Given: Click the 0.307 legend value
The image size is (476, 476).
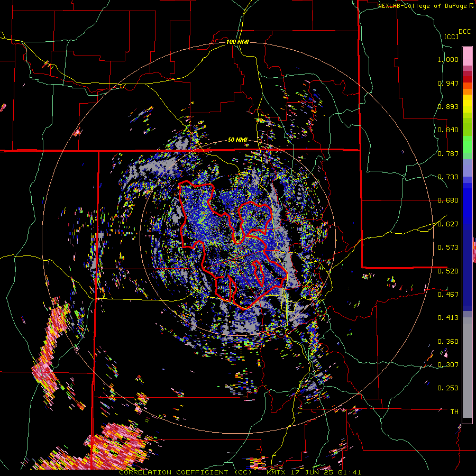Looking at the screenshot, I should click(448, 365).
